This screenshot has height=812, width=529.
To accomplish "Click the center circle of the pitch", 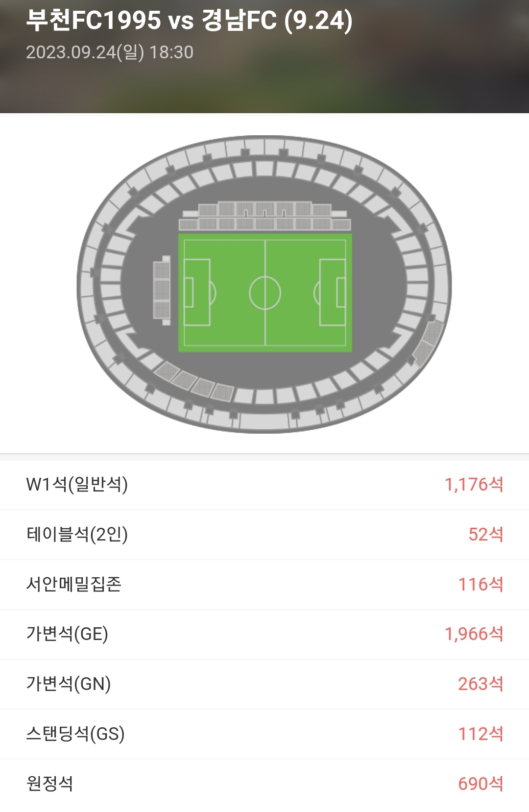I will (265, 293).
